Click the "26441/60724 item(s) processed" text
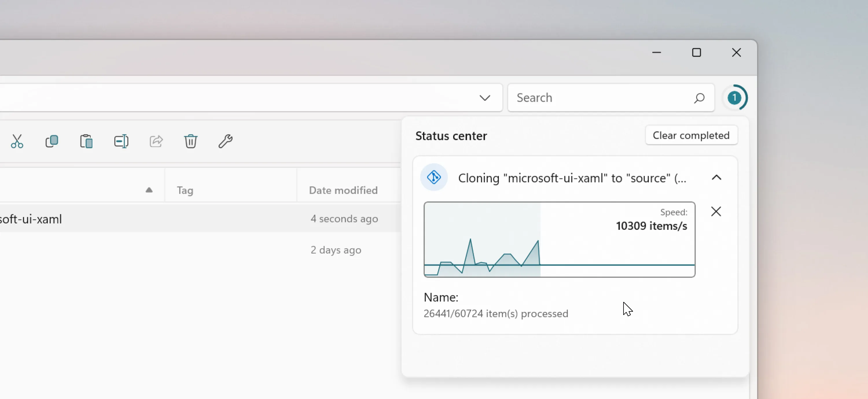Viewport: 868px width, 399px height. [496, 314]
